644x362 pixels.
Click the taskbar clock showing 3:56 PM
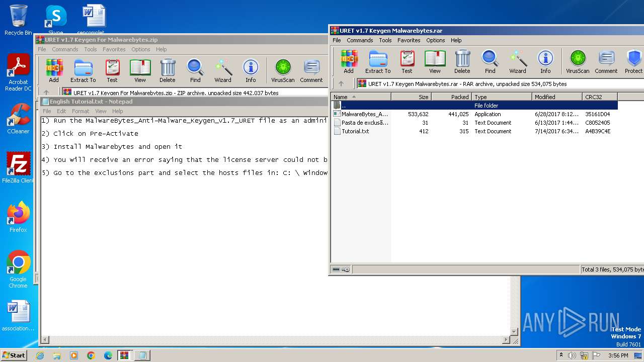click(618, 355)
